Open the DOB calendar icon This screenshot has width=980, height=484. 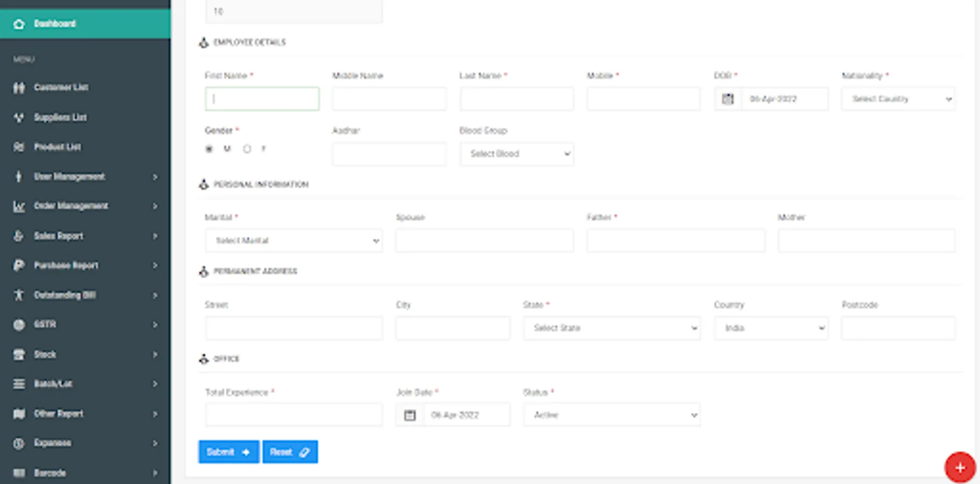click(728, 99)
